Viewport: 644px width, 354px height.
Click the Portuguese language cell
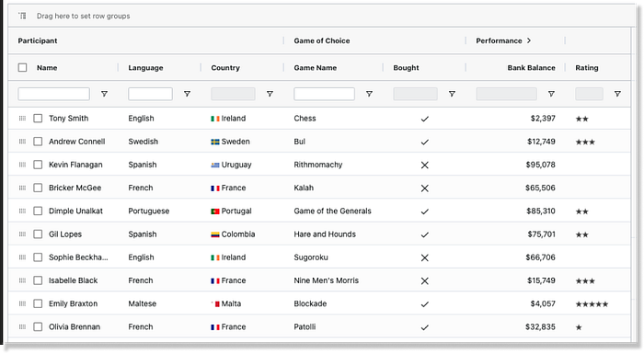coord(149,211)
